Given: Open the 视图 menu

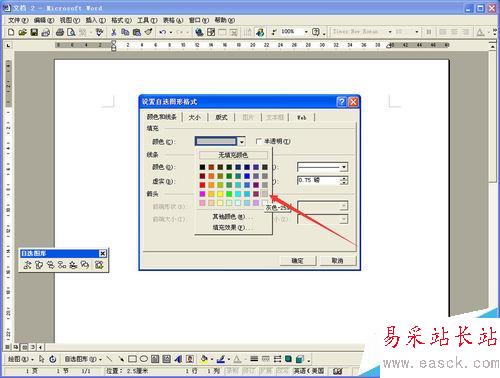Looking at the screenshot, I should click(70, 20).
